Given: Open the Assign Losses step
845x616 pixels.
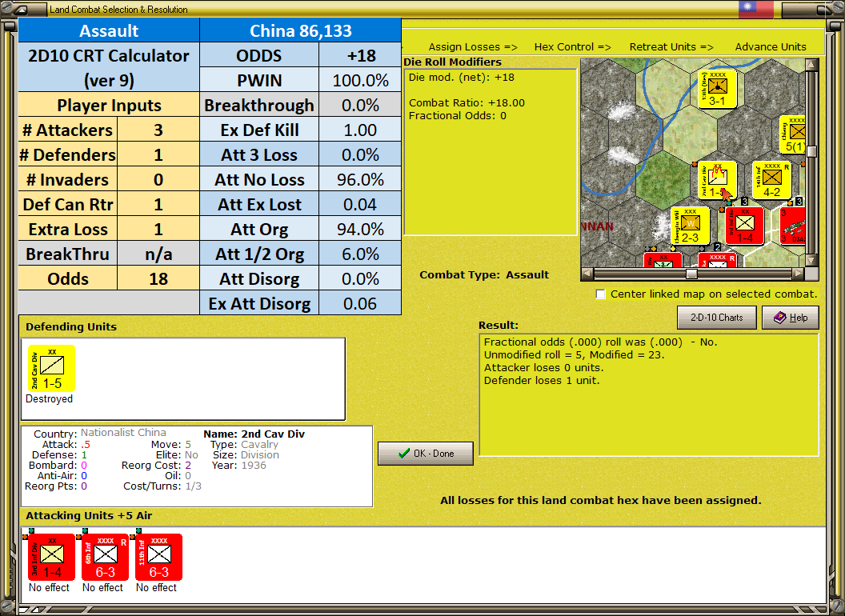Looking at the screenshot, I should click(x=473, y=47).
